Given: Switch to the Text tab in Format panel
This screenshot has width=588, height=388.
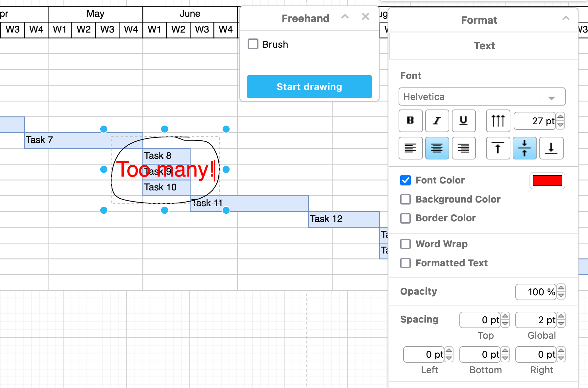Looking at the screenshot, I should (x=484, y=46).
